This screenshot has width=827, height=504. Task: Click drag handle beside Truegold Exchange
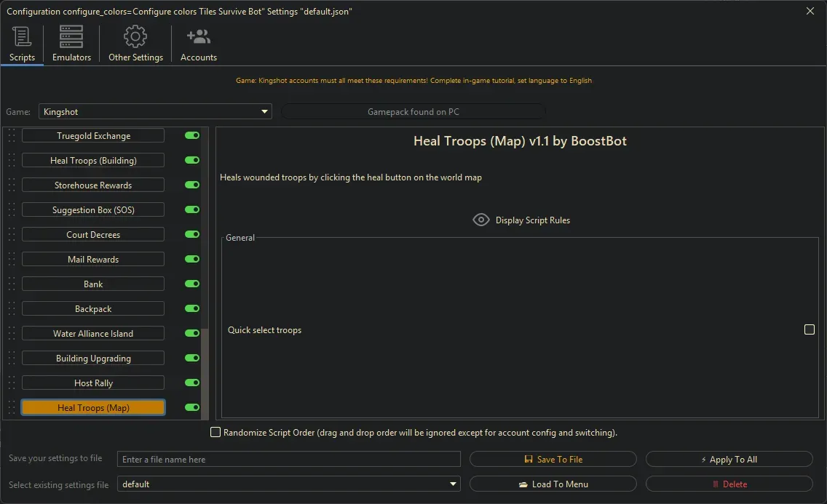11,136
